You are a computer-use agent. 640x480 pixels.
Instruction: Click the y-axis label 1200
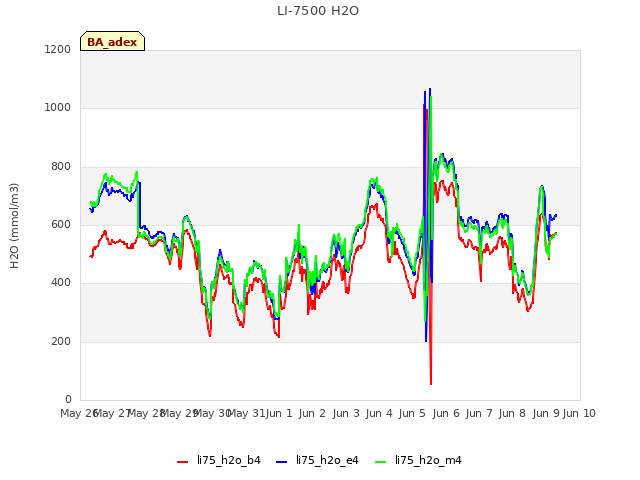(58, 49)
